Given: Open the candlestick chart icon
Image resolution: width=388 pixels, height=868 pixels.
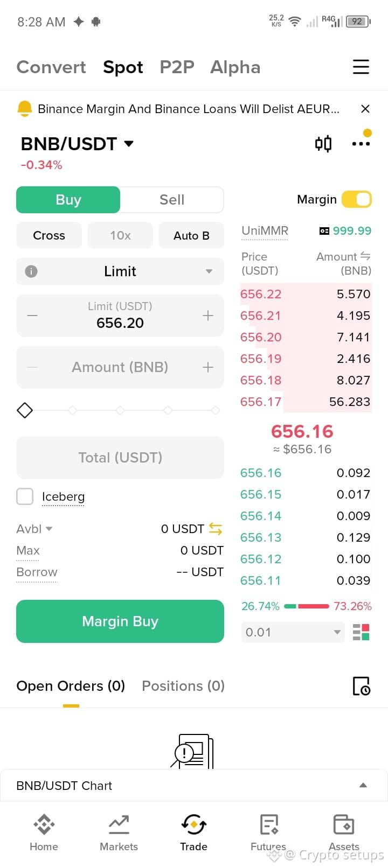Looking at the screenshot, I should [323, 144].
